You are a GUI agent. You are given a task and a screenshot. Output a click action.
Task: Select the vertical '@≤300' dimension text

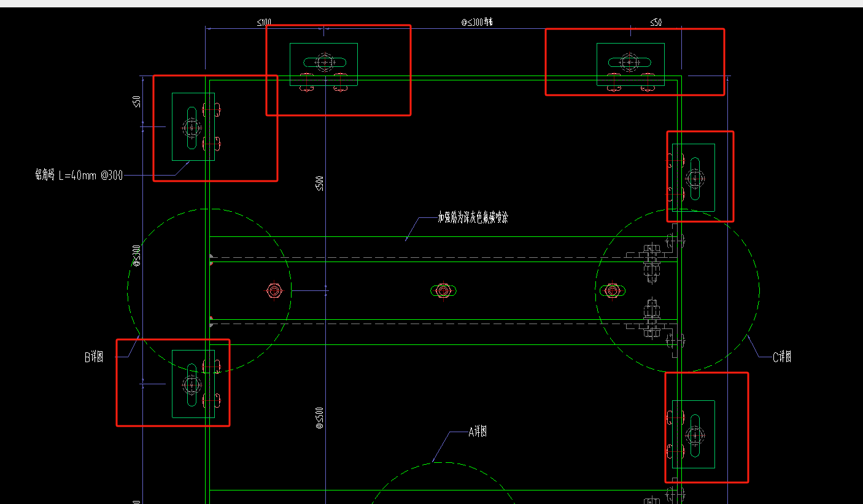[x=136, y=255]
